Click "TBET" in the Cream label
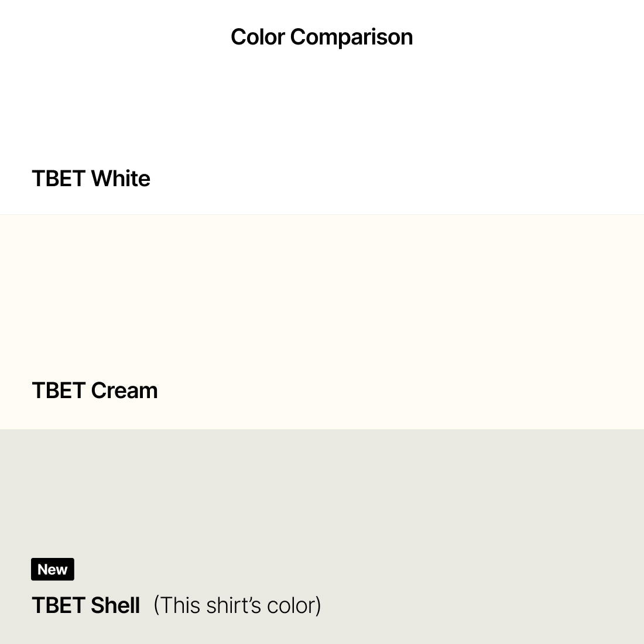This screenshot has height=644, width=644. [59, 390]
